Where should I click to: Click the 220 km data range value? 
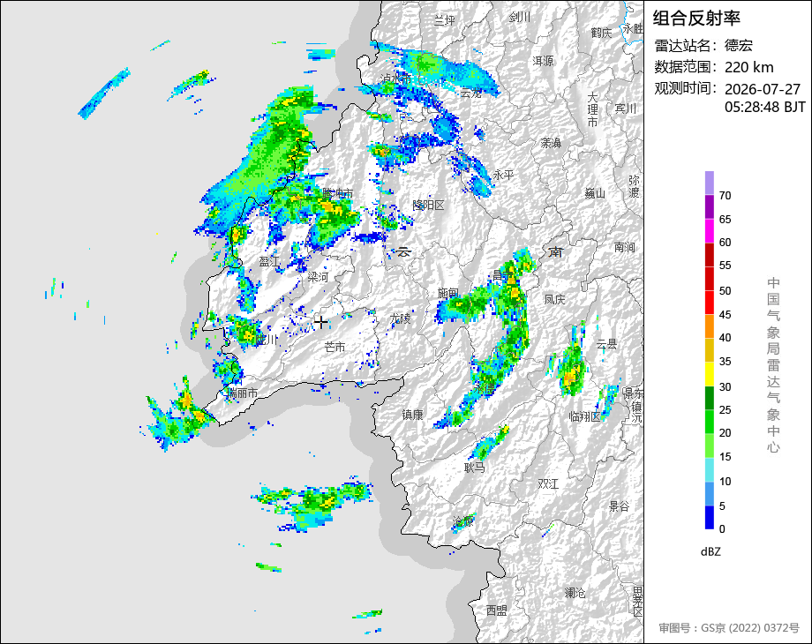(x=748, y=67)
